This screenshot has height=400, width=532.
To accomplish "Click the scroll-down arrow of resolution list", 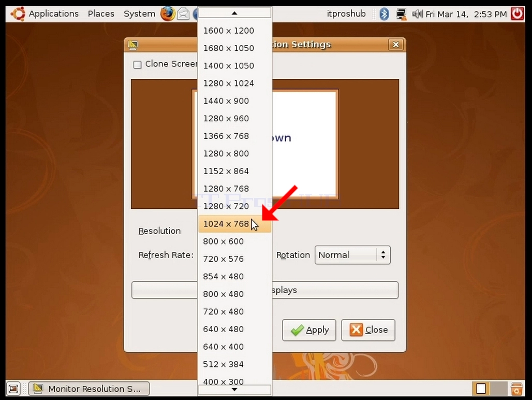I will [x=234, y=390].
